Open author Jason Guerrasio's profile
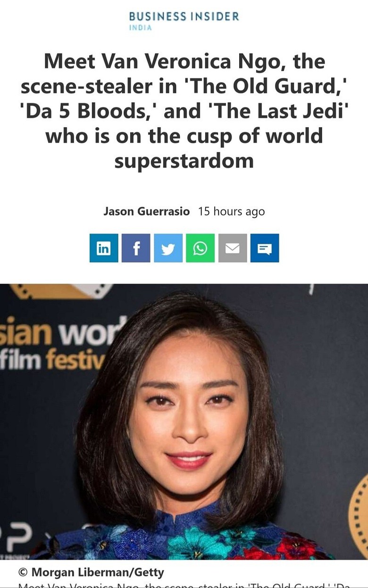This screenshot has width=368, height=588. tap(146, 211)
